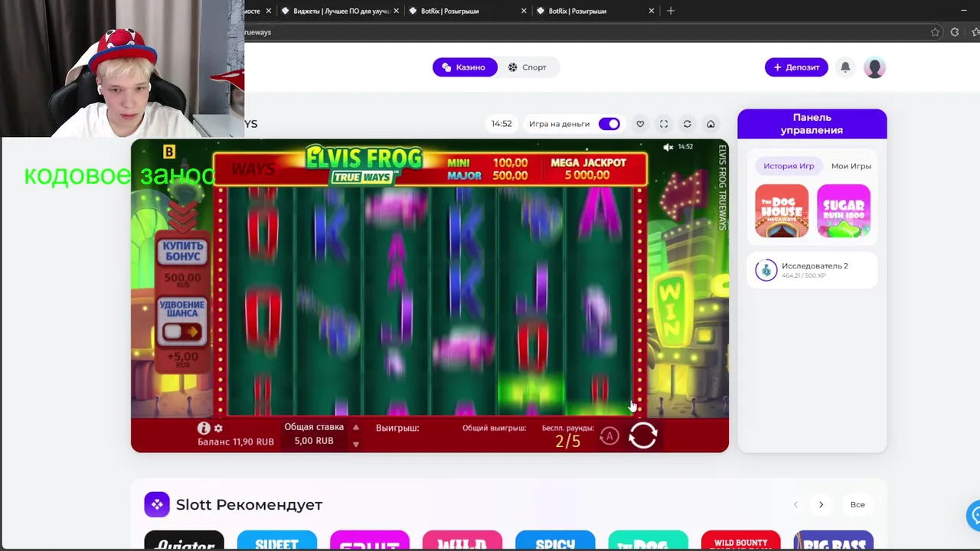Open the Все link in Slott Рекомендует
The width and height of the screenshot is (980, 551).
pyautogui.click(x=857, y=505)
